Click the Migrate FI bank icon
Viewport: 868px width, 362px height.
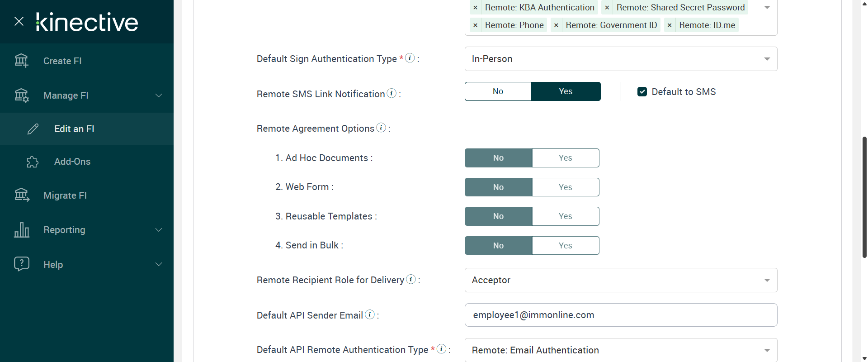pyautogui.click(x=22, y=195)
